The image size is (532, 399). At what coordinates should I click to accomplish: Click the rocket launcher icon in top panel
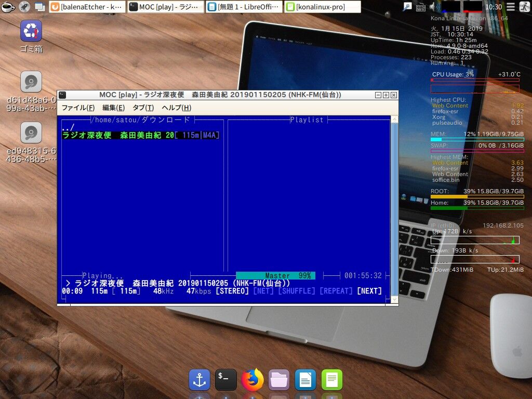pyautogui.click(x=24, y=6)
